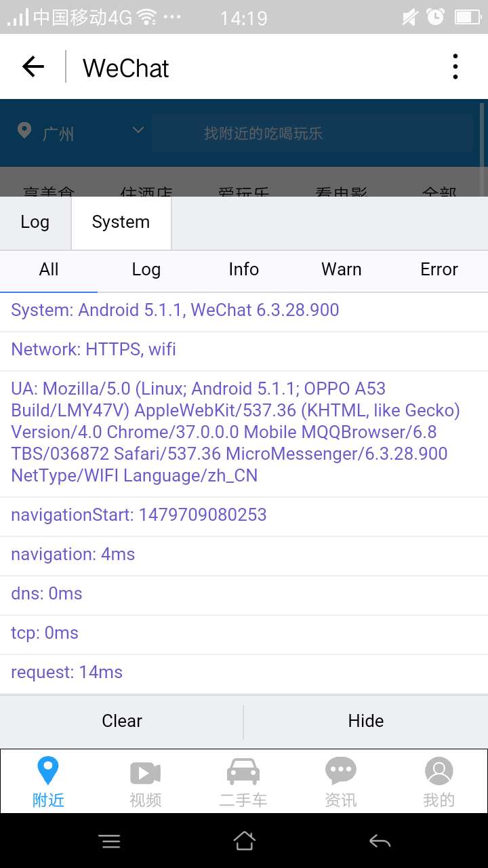Tap the muted sound status icon
Viewport: 488px width, 868px height.
409,17
